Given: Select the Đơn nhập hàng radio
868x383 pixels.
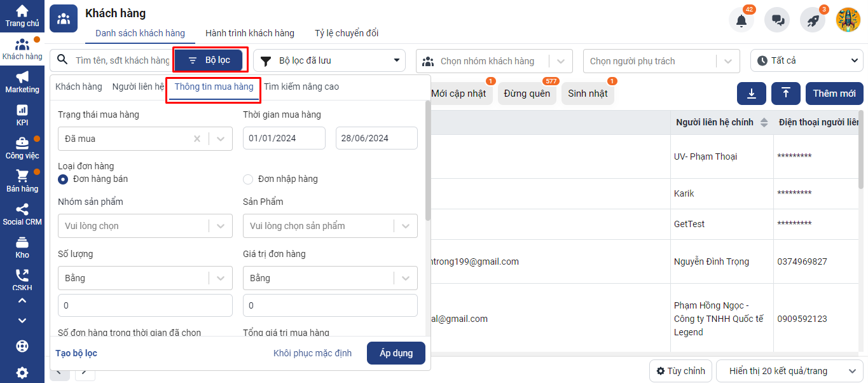Looking at the screenshot, I should pos(248,179).
